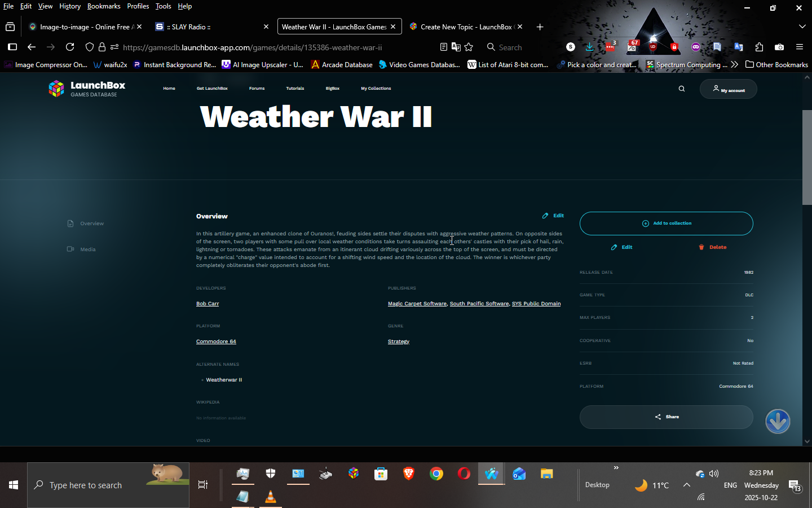Click the blue scroll-down arrow button
The image size is (812, 508).
[778, 421]
